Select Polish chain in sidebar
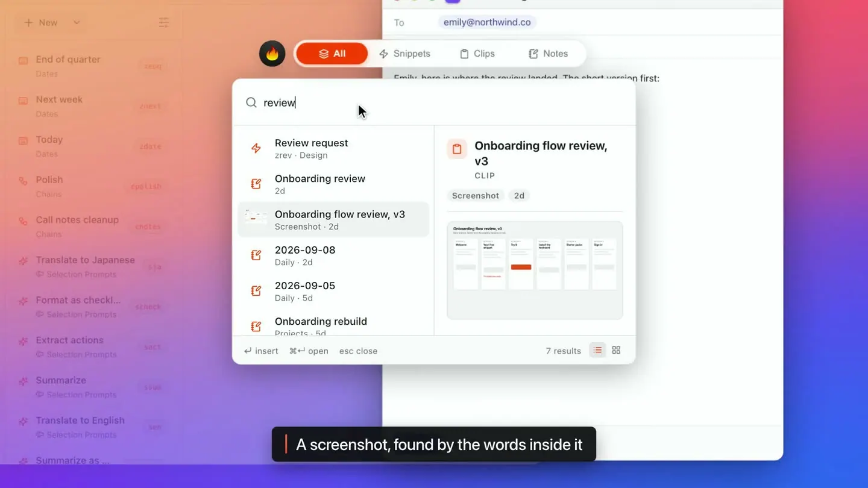Screen dimensions: 868x488 tap(92, 186)
